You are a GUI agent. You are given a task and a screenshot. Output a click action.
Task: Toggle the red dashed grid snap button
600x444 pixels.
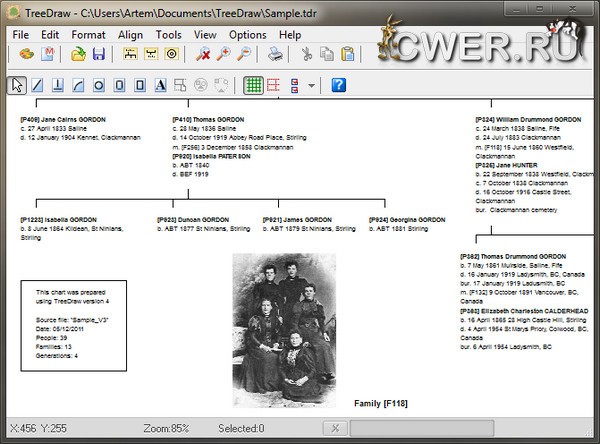pos(274,85)
